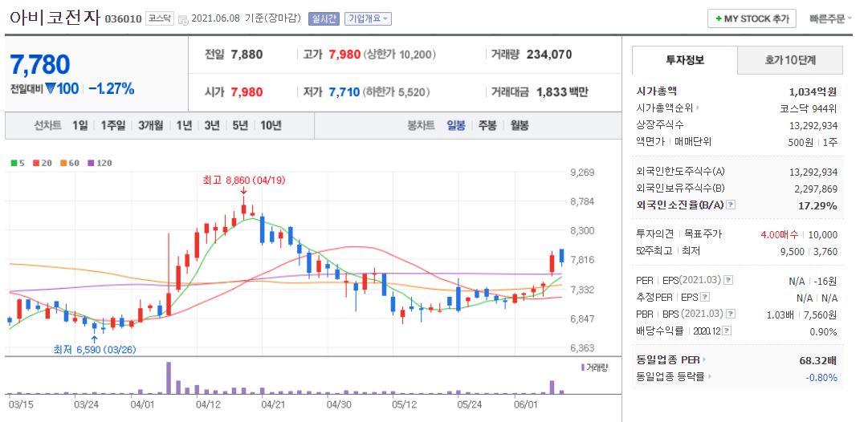Image resolution: width=868 pixels, height=422 pixels.
Task: Click the 거래량 legend marker in volume chart
Action: pos(582,367)
